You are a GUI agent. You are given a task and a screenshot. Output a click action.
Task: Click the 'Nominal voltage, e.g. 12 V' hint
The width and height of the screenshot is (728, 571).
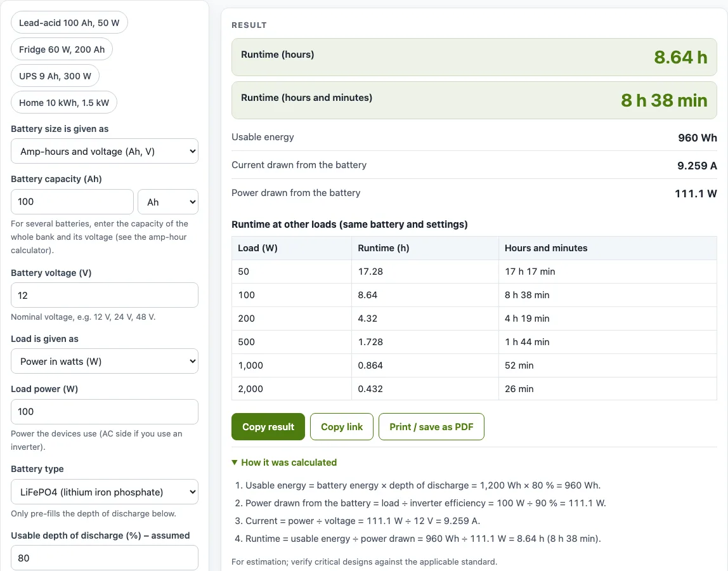click(x=83, y=317)
